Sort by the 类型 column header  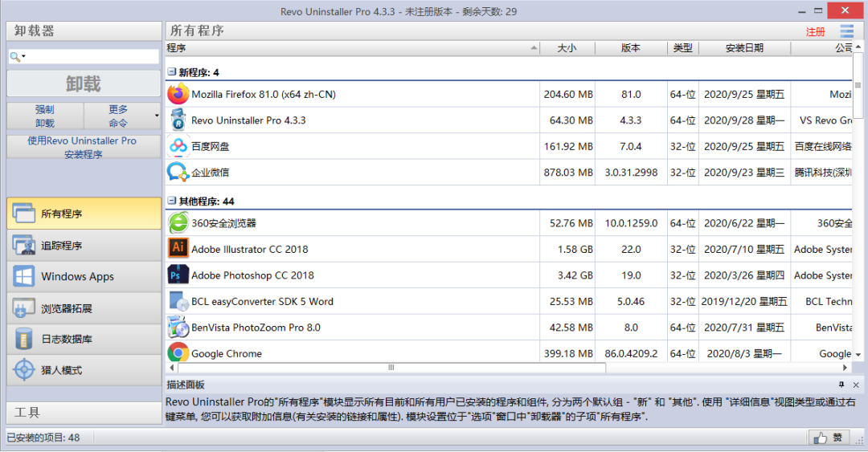point(682,48)
